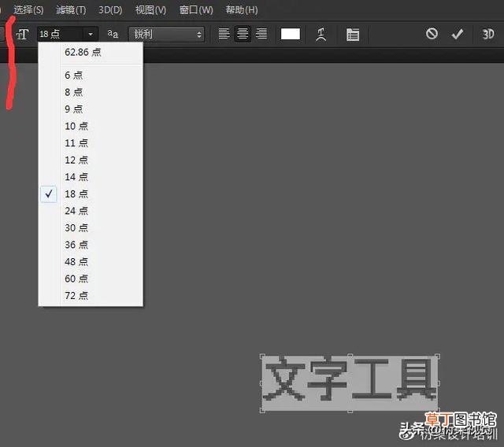Open the 窗口(W) menu
The width and height of the screenshot is (504, 447).
(x=196, y=10)
